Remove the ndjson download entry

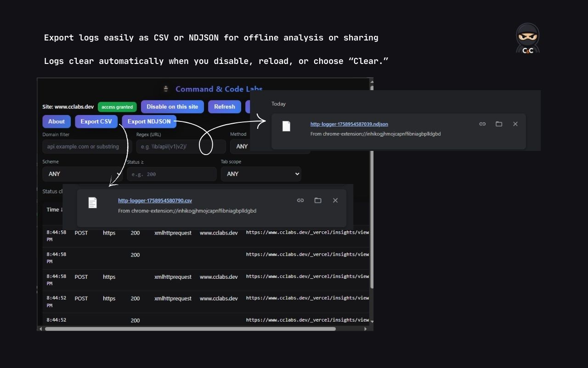tap(515, 124)
